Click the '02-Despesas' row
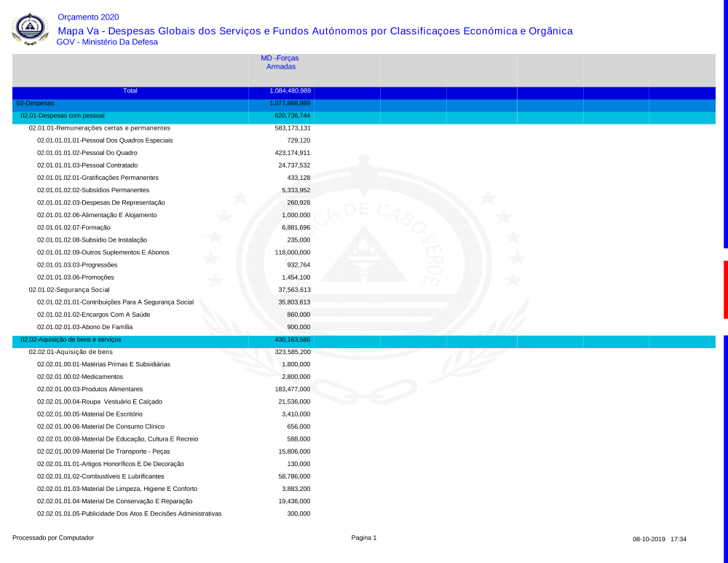The image size is (728, 563). coord(35,103)
